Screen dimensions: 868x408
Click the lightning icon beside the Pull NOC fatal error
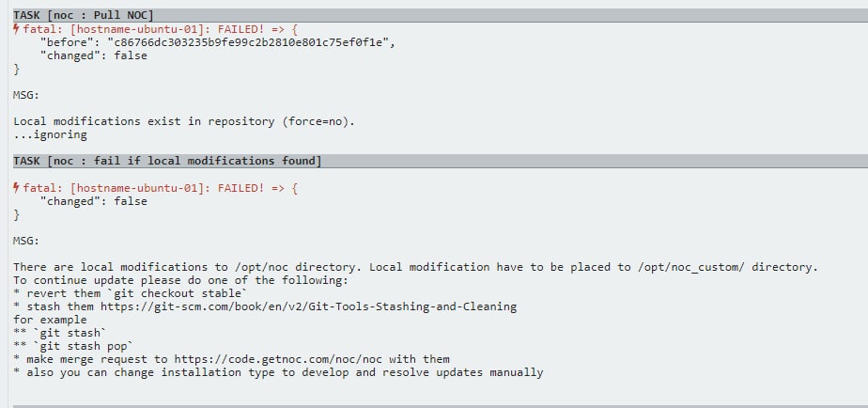[17, 29]
